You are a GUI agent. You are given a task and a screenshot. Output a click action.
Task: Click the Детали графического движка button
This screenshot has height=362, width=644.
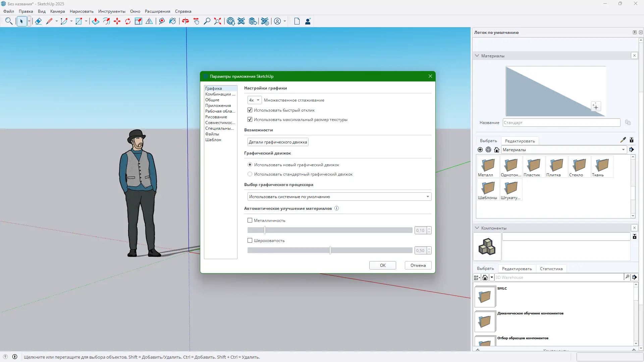coord(278,142)
